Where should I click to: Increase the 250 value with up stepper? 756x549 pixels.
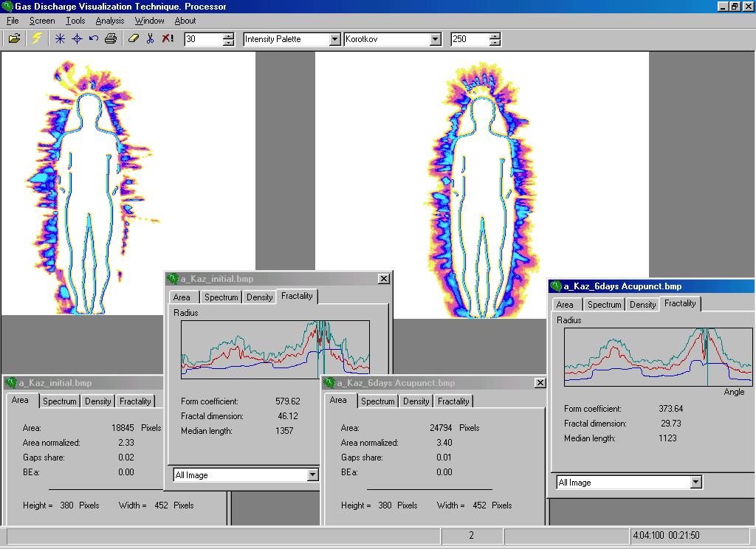495,36
